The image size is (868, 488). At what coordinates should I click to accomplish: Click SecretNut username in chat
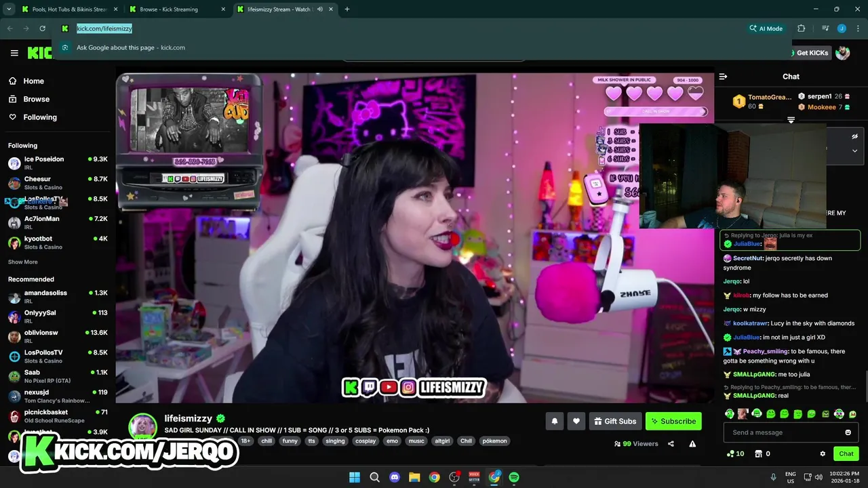pos(748,258)
